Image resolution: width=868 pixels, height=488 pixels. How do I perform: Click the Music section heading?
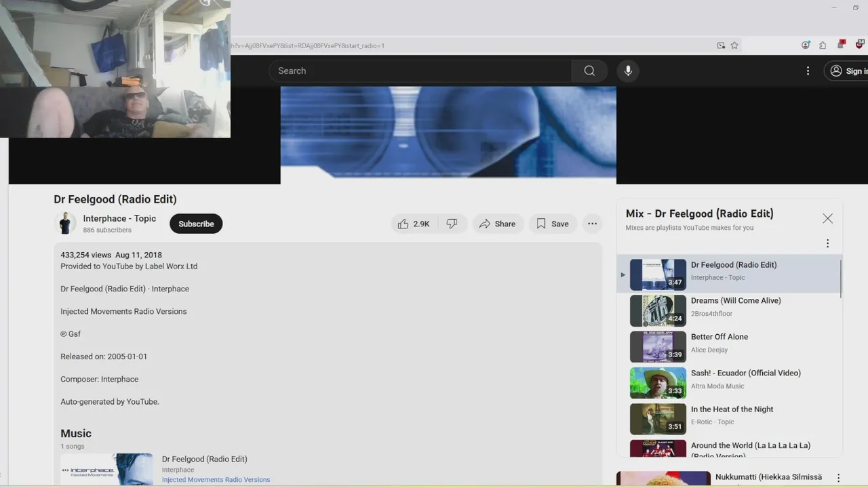pos(76,434)
